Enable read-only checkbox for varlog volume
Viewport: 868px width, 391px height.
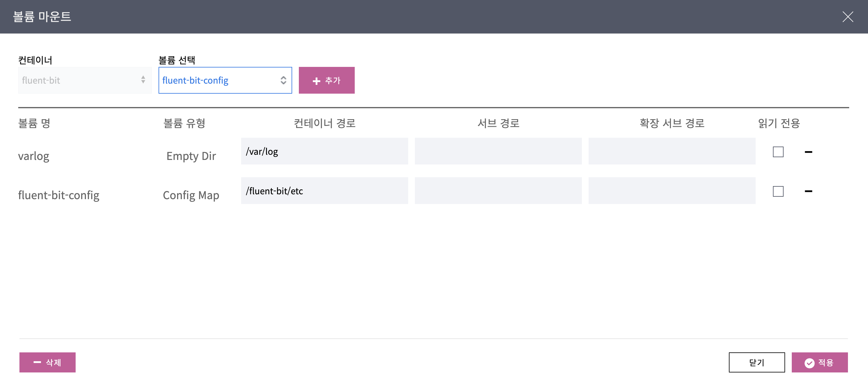778,152
